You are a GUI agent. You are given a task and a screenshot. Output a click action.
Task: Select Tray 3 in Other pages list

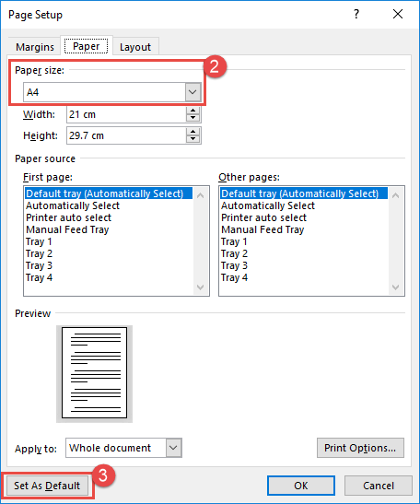click(304, 265)
